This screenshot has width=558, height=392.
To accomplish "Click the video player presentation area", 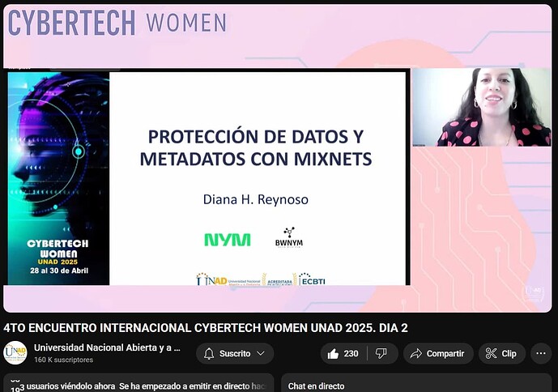I will click(x=207, y=178).
